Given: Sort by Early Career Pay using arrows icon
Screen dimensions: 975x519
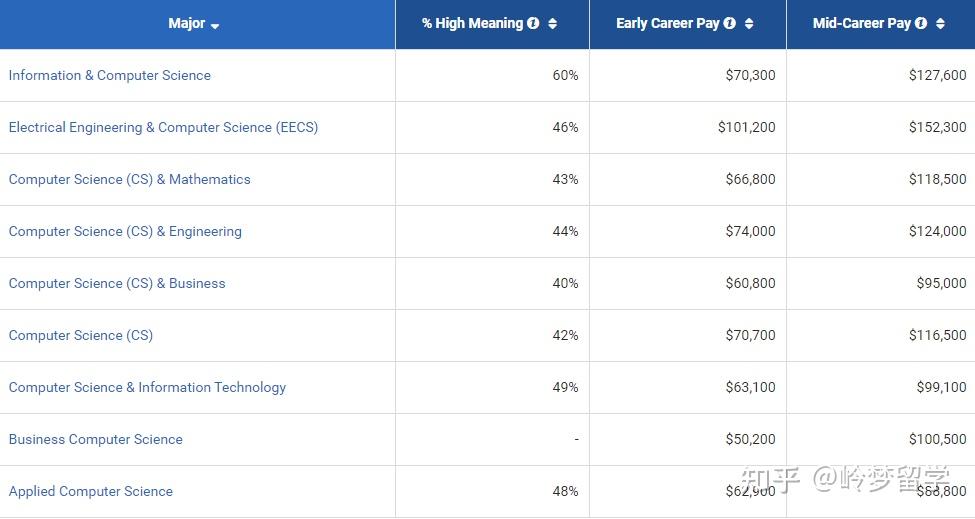Looking at the screenshot, I should click(x=749, y=23).
